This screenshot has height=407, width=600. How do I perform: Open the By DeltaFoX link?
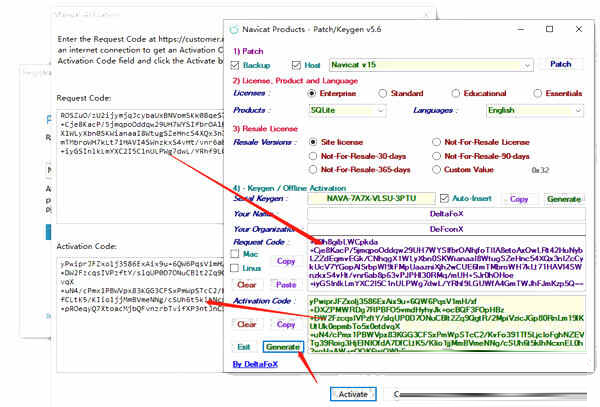coord(255,364)
